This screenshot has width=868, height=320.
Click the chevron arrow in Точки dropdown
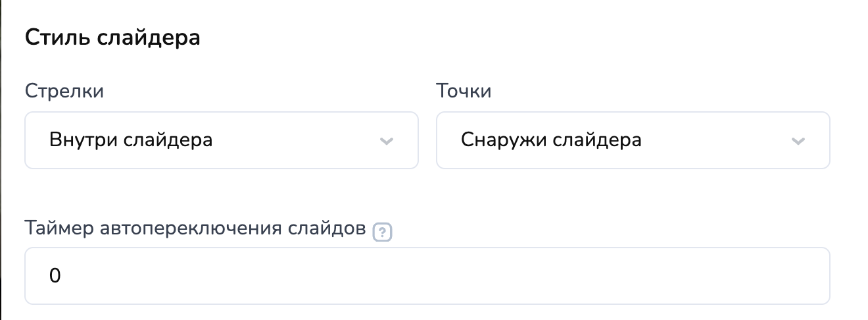click(x=798, y=141)
